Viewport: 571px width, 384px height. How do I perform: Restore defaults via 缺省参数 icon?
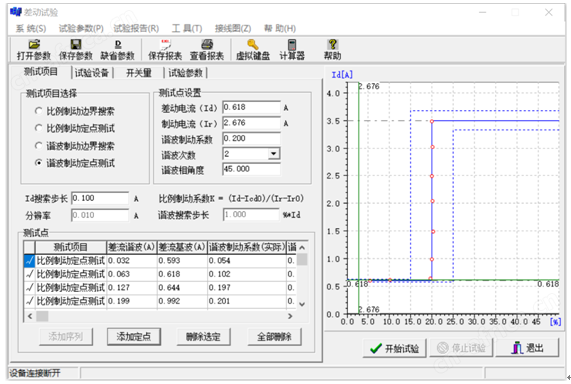click(118, 50)
